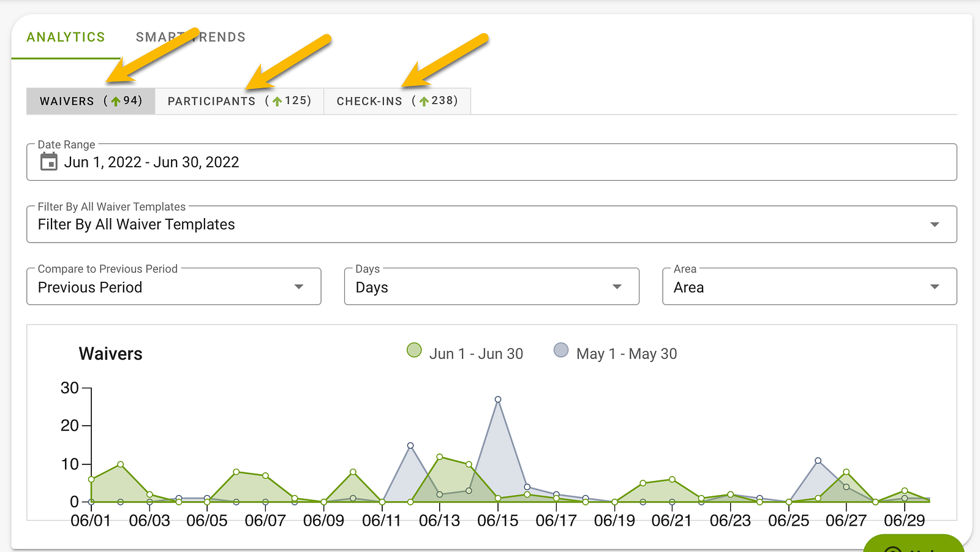The image size is (980, 552).
Task: Click the green legend color circle
Action: (414, 350)
